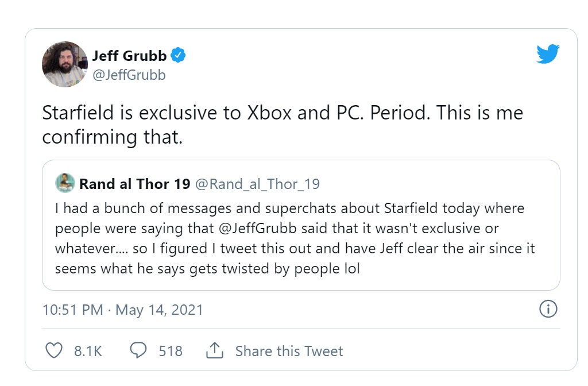Click the 518 replies count
This screenshot has width=588, height=386.
coord(171,351)
